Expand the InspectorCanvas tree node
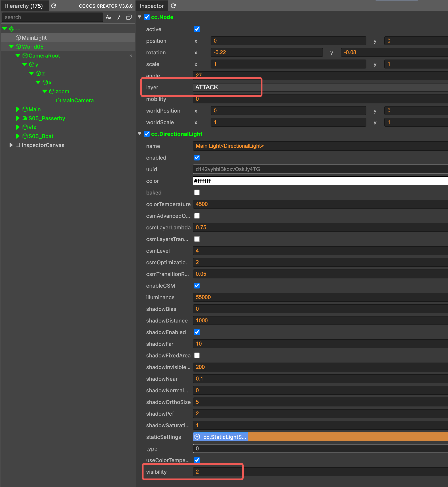 [x=11, y=145]
